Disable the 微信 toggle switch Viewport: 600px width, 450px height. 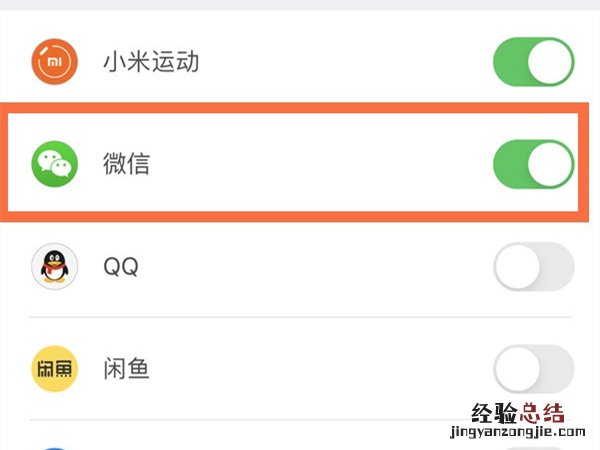pyautogui.click(x=533, y=164)
